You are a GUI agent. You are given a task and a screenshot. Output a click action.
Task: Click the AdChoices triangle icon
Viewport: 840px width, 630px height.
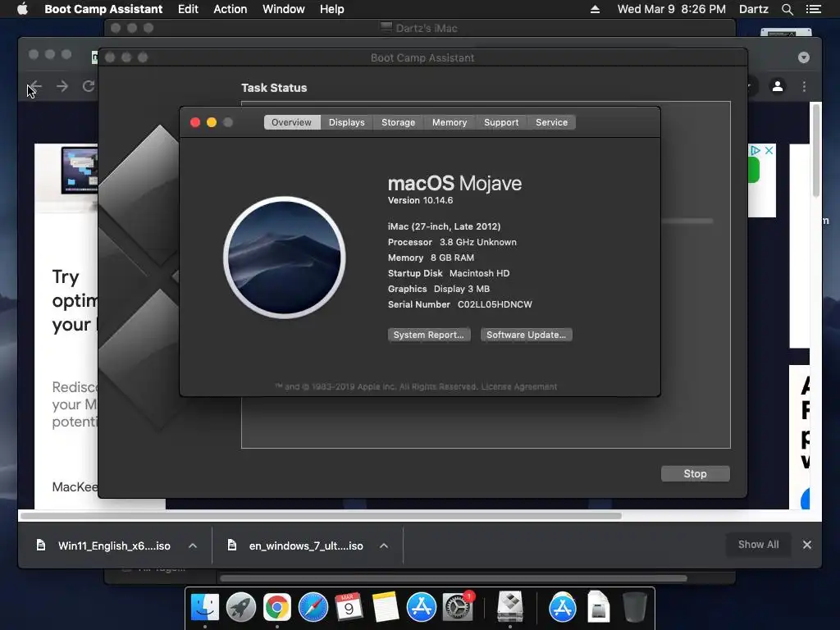point(755,151)
